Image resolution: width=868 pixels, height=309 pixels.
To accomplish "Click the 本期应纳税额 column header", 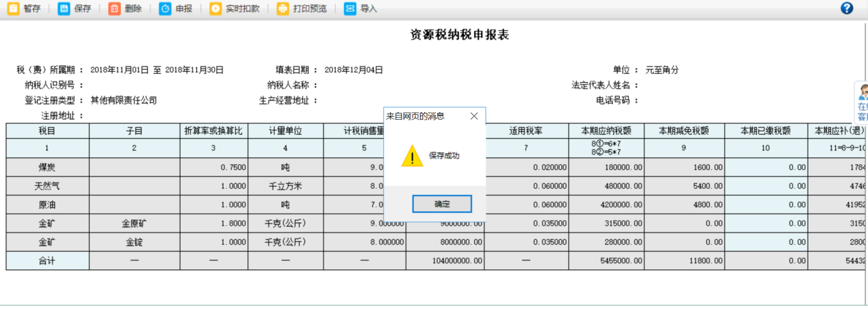I will (606, 131).
